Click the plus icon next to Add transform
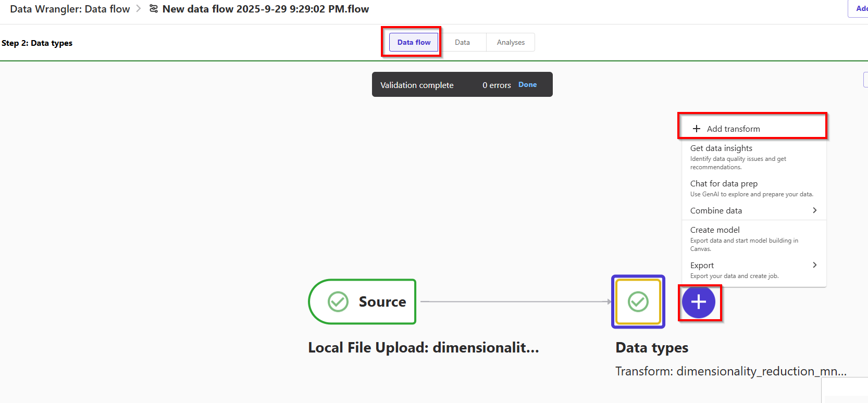The width and height of the screenshot is (868, 403). tap(696, 129)
